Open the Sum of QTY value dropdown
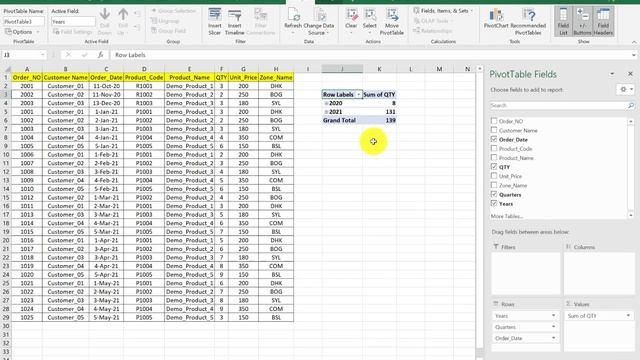Image resolution: width=640 pixels, height=360 pixels. 628,316
